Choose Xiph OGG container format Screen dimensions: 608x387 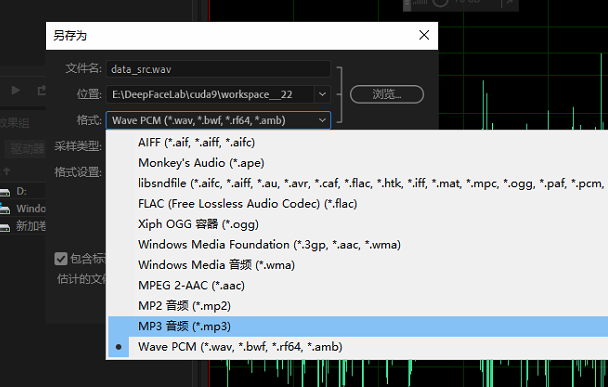[x=358, y=224]
